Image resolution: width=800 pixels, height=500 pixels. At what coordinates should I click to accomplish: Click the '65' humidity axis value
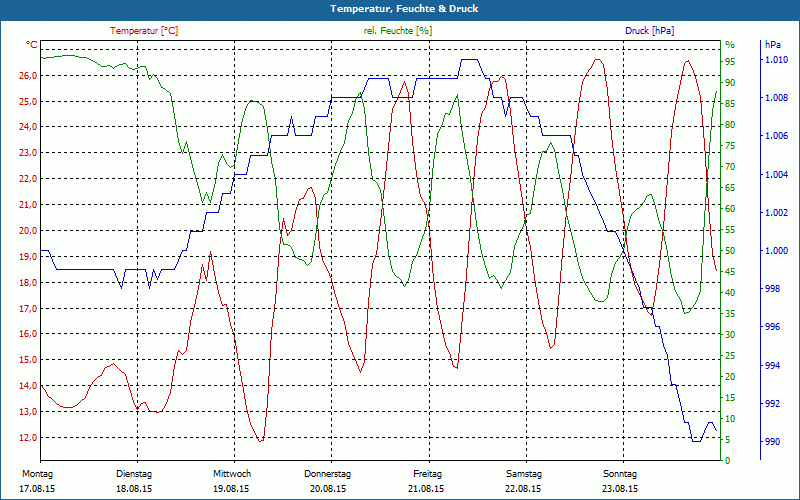(730, 188)
